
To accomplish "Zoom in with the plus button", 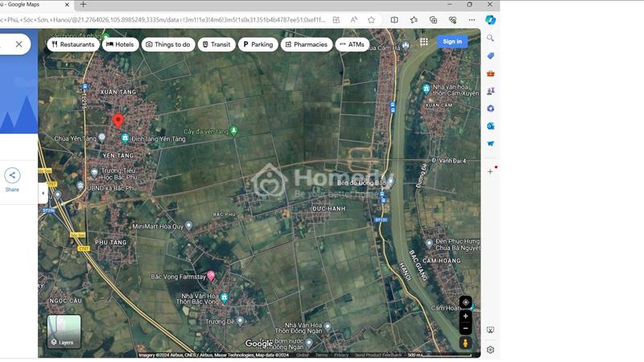I will click(465, 316).
